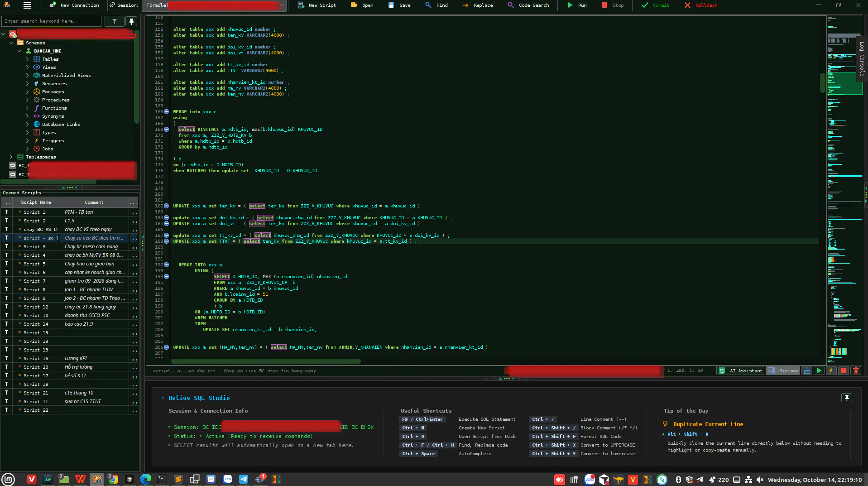The image size is (868, 486).
Task: Click the filter funnel icon
Action: pos(115,21)
